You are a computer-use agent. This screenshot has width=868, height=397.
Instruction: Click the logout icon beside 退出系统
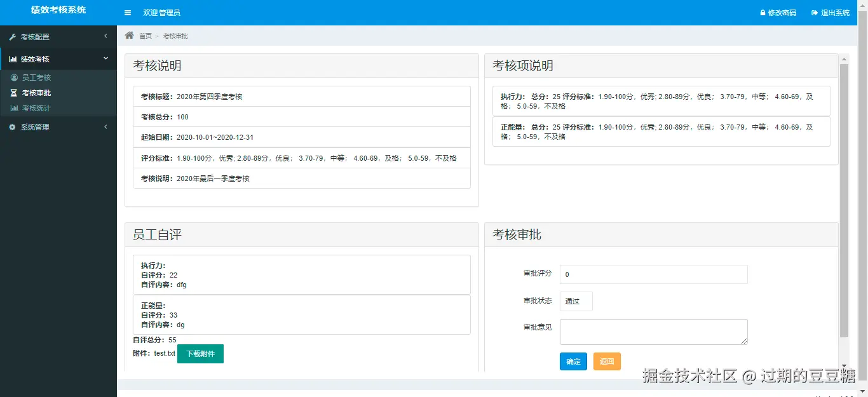[x=814, y=13]
